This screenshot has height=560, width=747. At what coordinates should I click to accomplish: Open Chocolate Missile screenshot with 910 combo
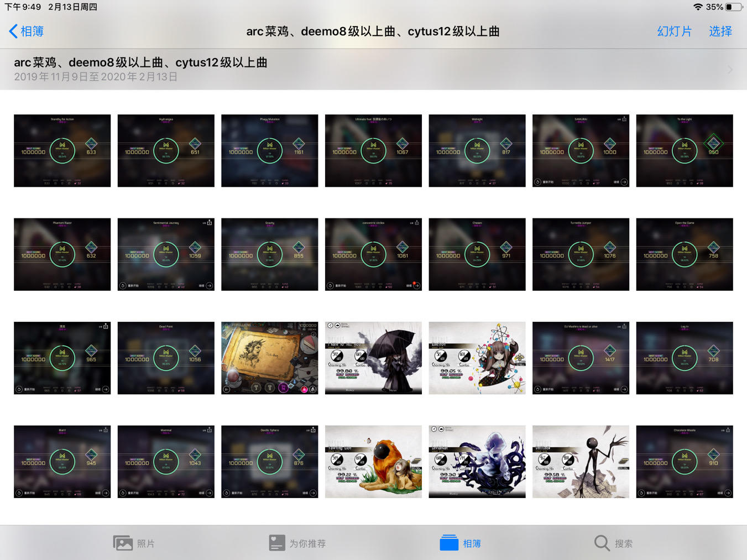(x=685, y=462)
